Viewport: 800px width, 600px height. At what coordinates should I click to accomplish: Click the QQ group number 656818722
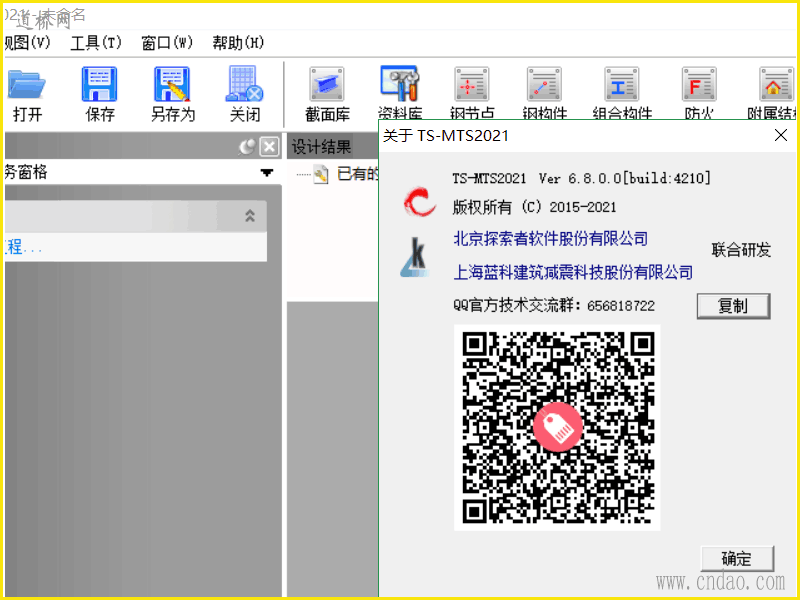pyautogui.click(x=620, y=306)
